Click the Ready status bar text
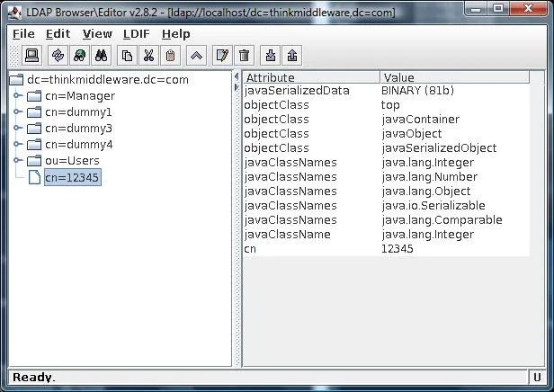 pyautogui.click(x=33, y=378)
